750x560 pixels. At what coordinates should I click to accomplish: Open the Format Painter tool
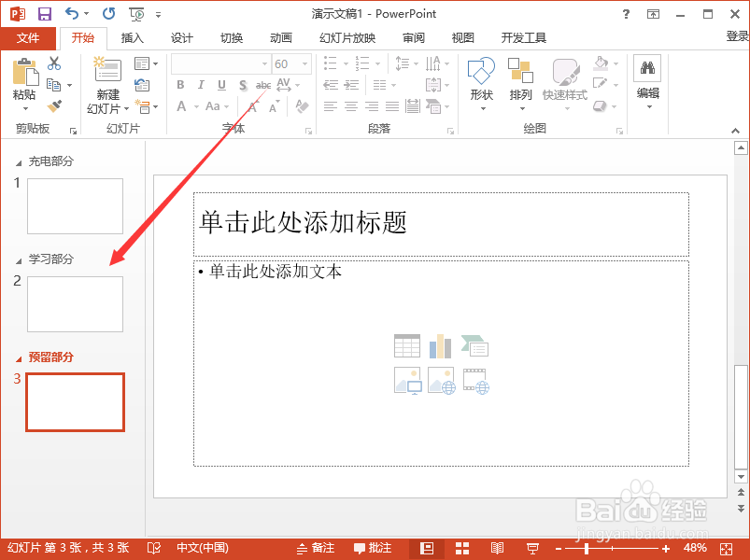[54, 105]
